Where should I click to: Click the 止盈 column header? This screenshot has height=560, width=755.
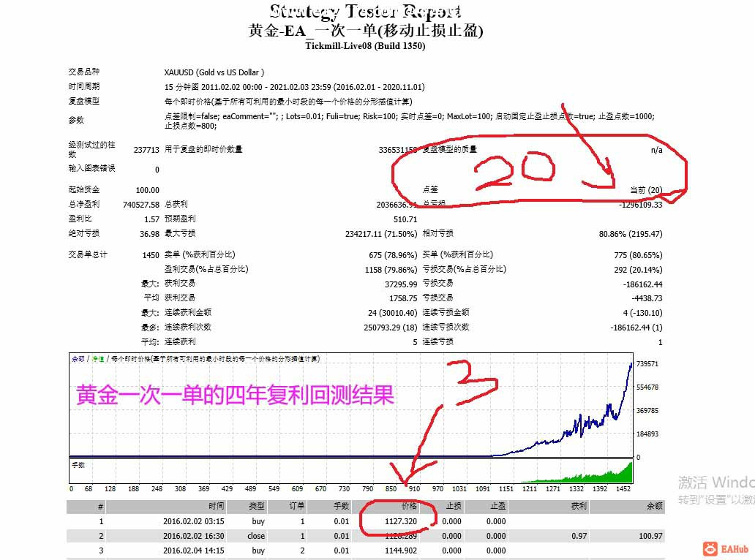pyautogui.click(x=498, y=506)
